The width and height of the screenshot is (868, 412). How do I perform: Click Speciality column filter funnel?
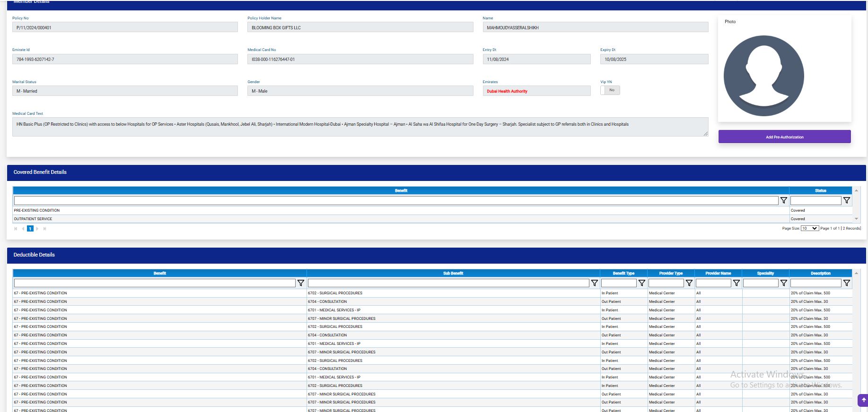click(x=784, y=283)
